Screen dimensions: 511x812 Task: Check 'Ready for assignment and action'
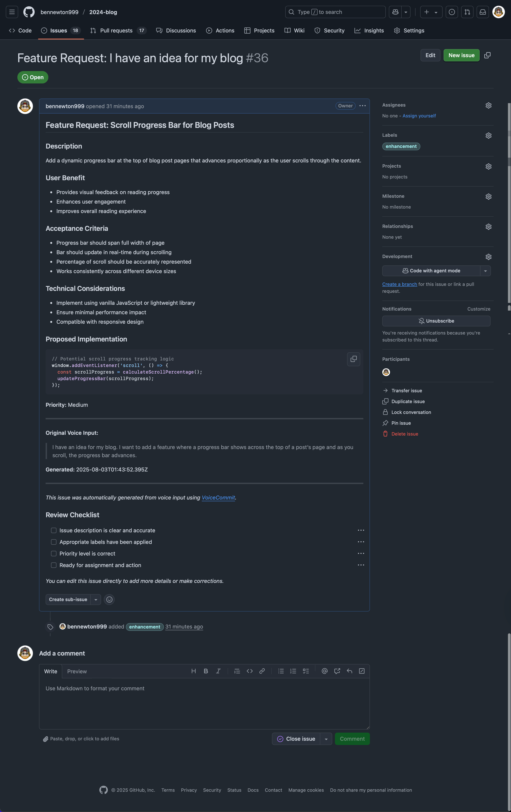coord(54,565)
